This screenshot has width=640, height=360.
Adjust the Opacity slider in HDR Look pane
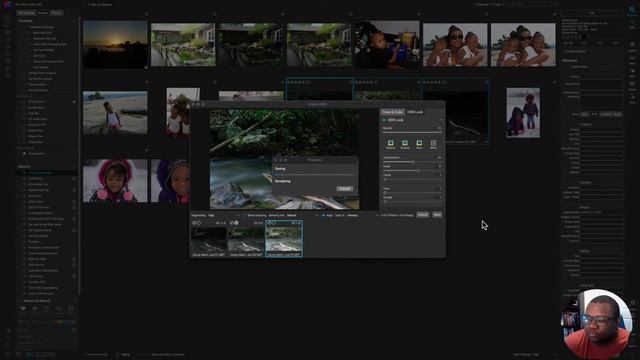point(412,132)
